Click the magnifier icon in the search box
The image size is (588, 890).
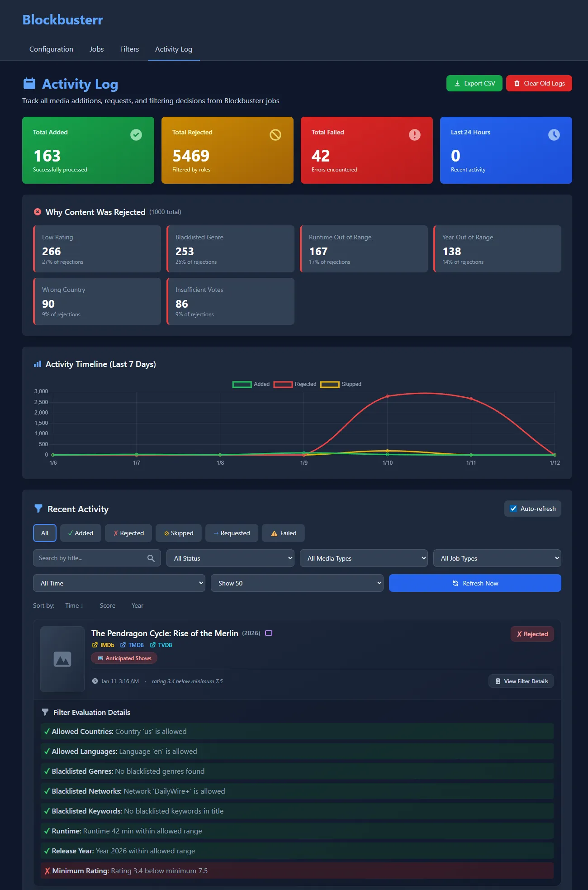(151, 558)
